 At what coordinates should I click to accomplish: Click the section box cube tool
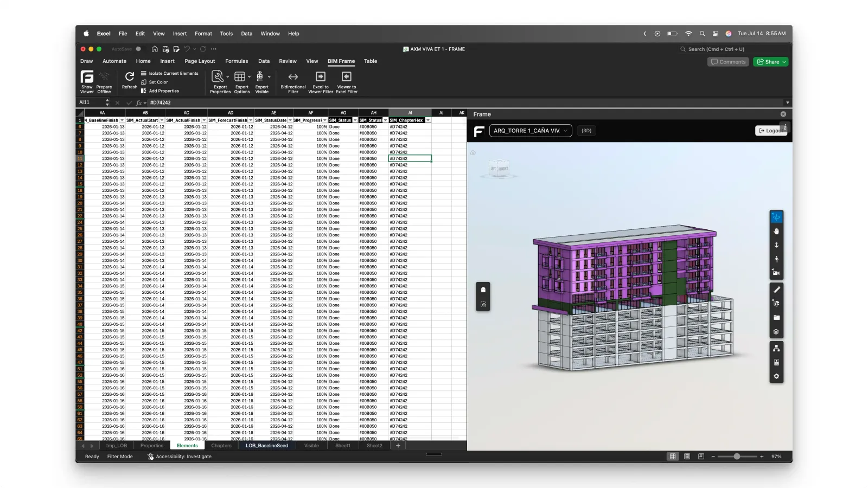point(776,304)
